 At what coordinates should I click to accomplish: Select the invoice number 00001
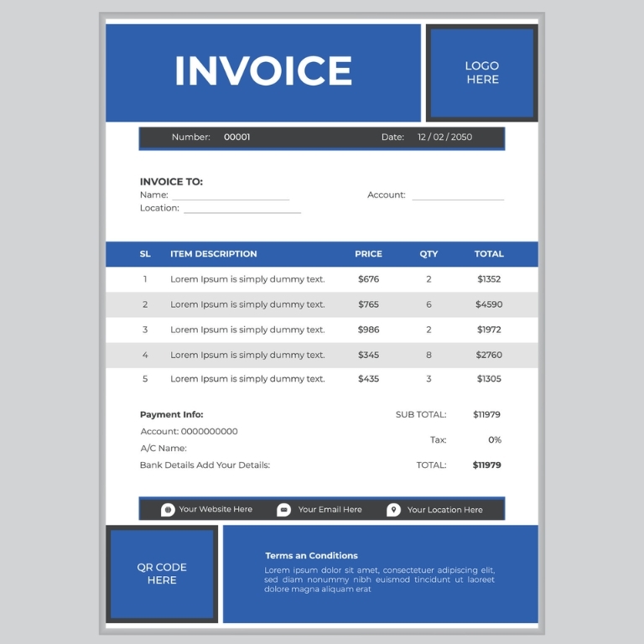pyautogui.click(x=236, y=138)
